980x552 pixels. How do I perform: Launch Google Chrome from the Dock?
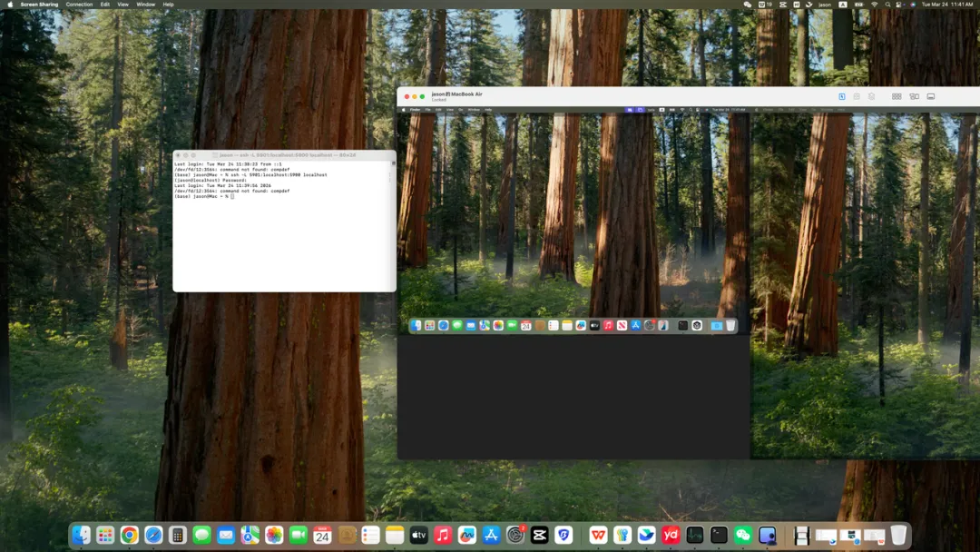[130, 535]
